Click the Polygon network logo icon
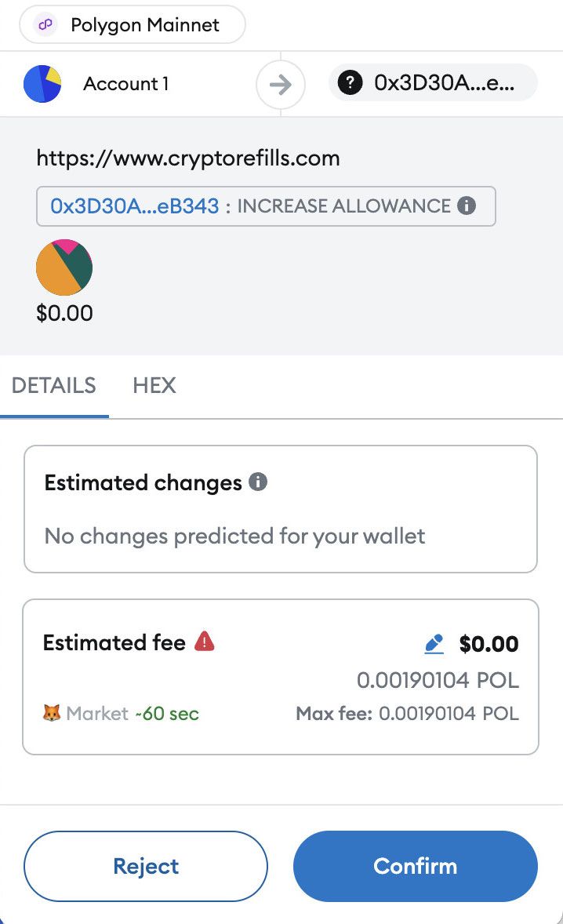Viewport: 563px width, 924px height. (47, 25)
